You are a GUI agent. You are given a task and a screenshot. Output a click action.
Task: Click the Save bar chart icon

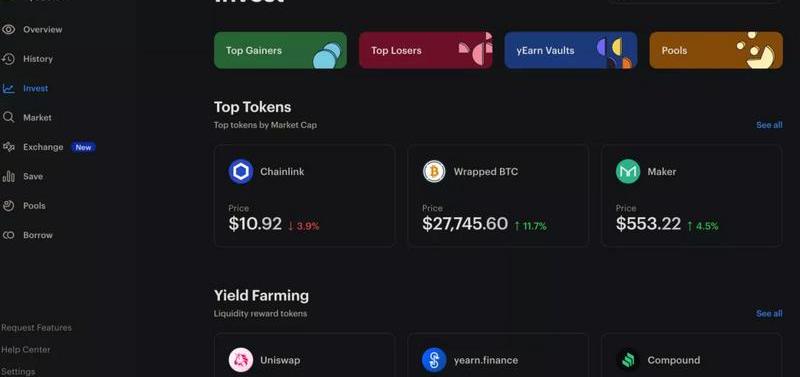click(x=8, y=177)
